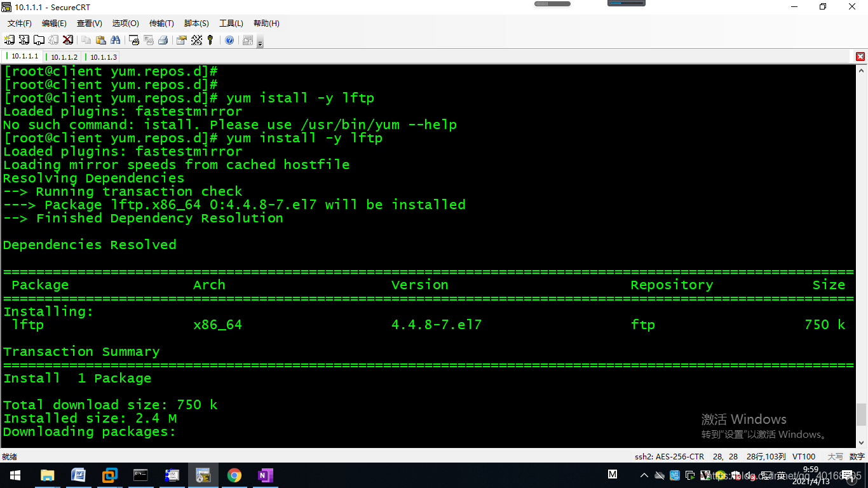Click 'Transaction Summary' terminal line
This screenshot has width=868, height=488.
point(81,351)
